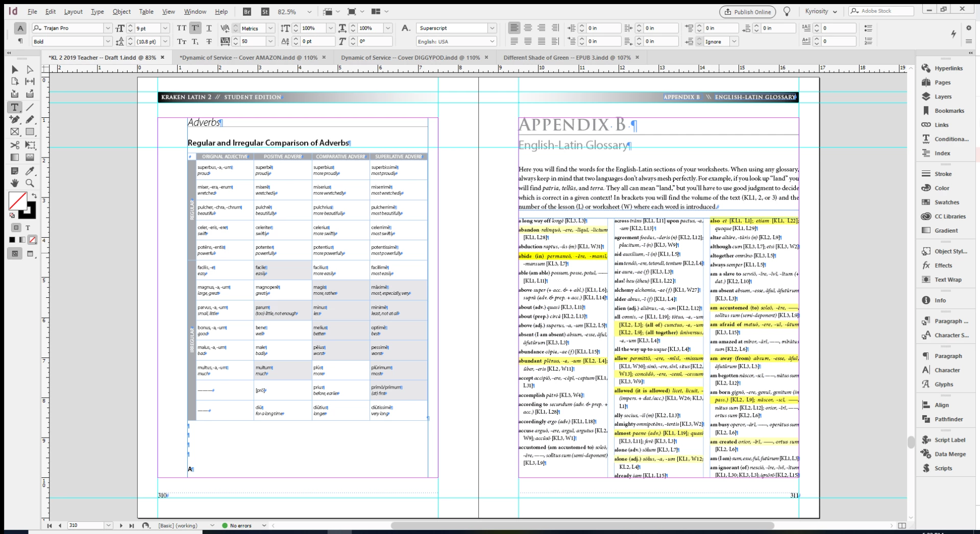Toggle Underline formatting
980x534 pixels.
pos(209,28)
